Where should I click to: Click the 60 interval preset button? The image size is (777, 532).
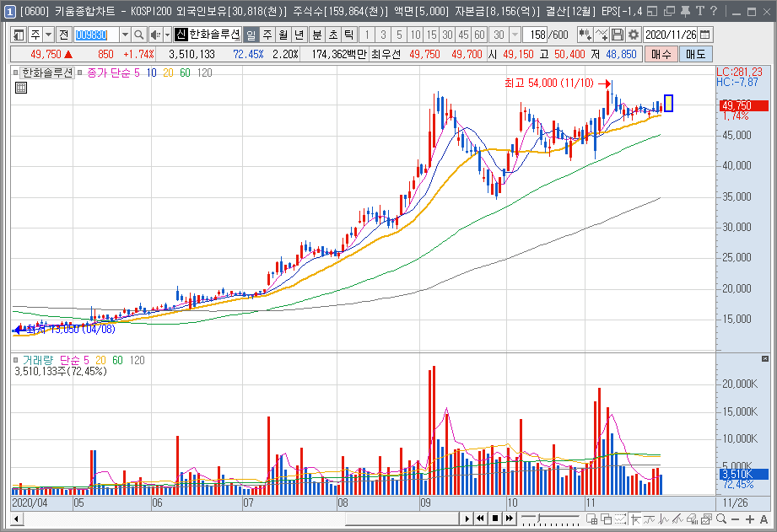(480, 35)
